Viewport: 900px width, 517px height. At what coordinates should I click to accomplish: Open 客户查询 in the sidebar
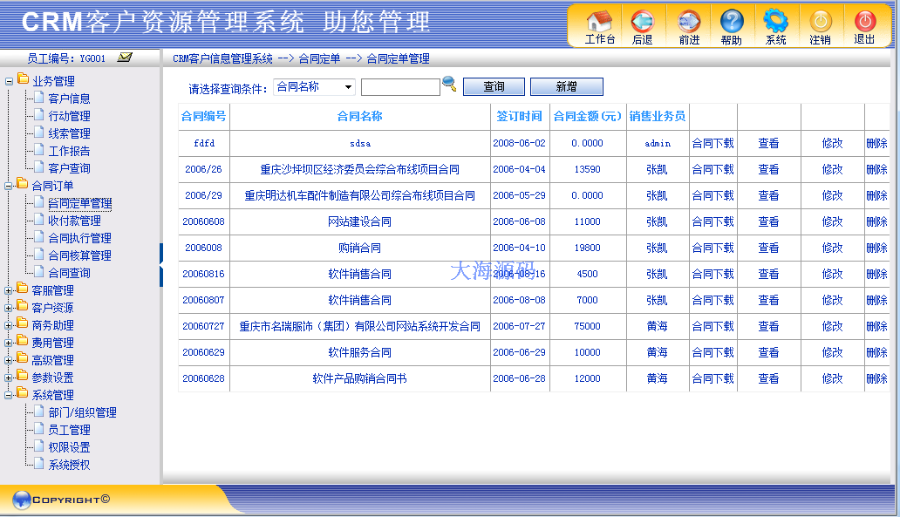[x=69, y=169]
